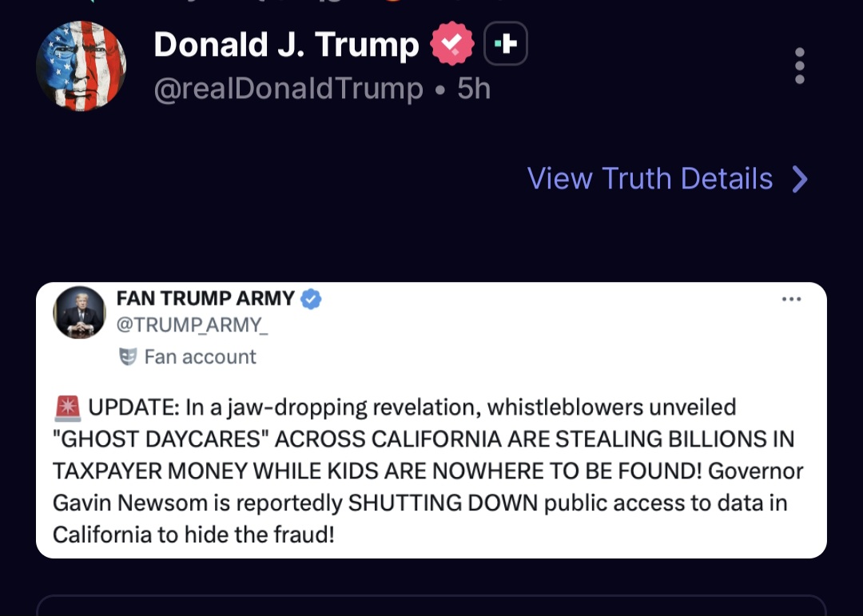The width and height of the screenshot is (863, 616).
Task: Click the @realDonaldTrump handle
Action: coord(288,89)
